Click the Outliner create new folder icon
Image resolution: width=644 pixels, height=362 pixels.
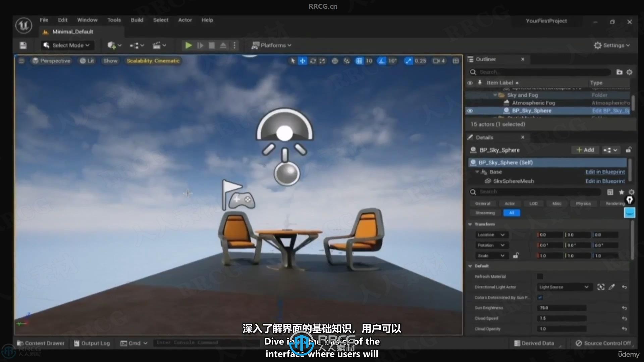coord(619,72)
